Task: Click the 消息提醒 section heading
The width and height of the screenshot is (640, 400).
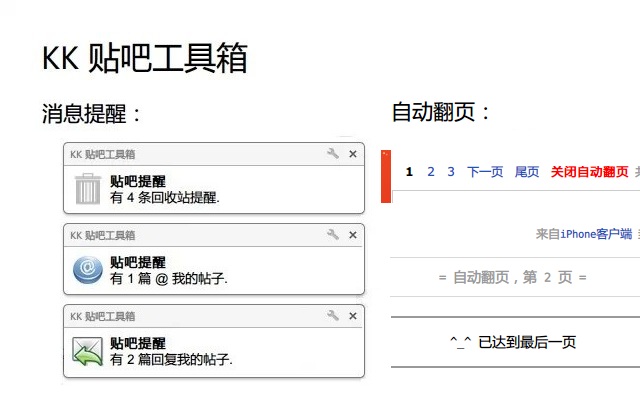Action: tap(91, 113)
